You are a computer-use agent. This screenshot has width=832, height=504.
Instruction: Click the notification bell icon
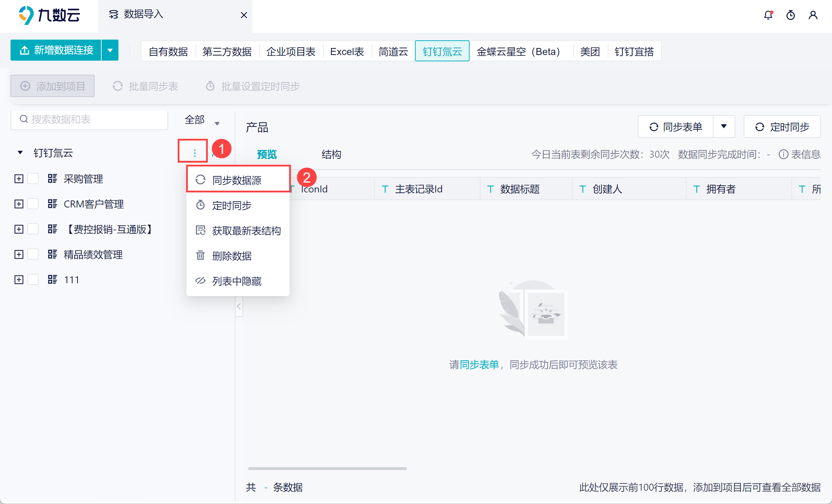768,15
